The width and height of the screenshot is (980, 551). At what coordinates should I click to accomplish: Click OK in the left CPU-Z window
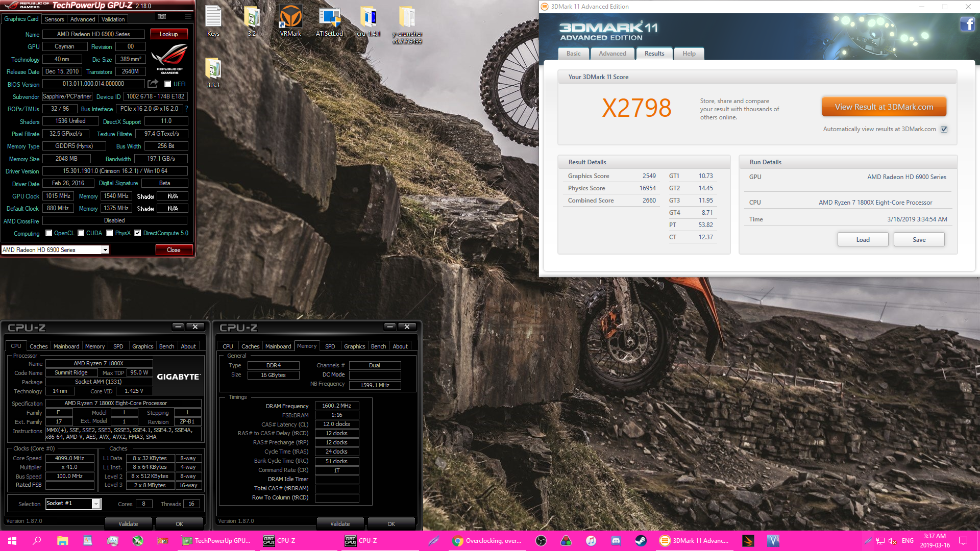click(x=180, y=524)
